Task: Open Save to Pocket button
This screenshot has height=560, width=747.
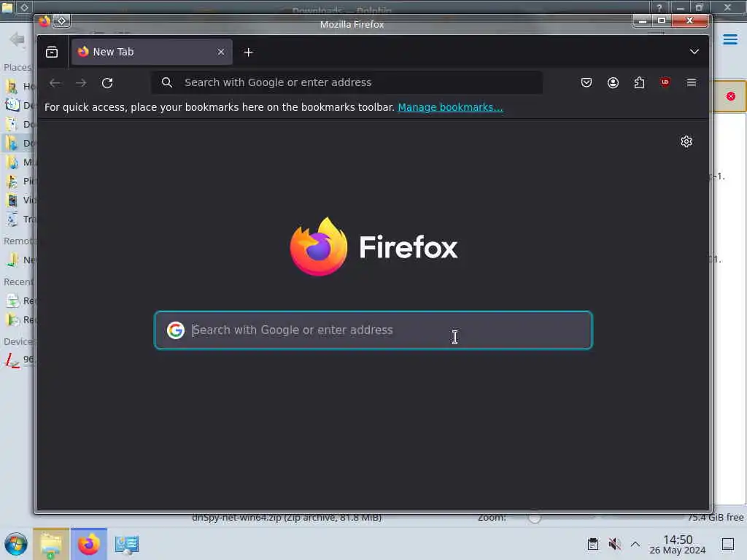Action: click(x=587, y=82)
